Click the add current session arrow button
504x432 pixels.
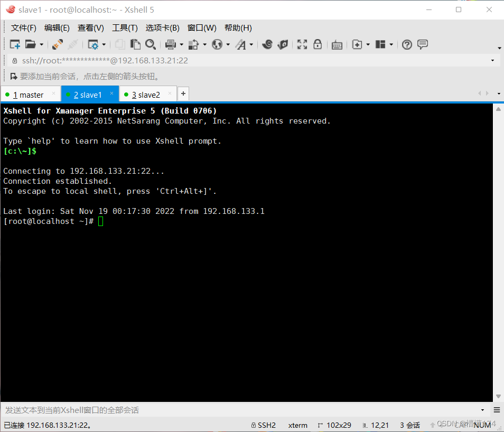[x=14, y=77]
